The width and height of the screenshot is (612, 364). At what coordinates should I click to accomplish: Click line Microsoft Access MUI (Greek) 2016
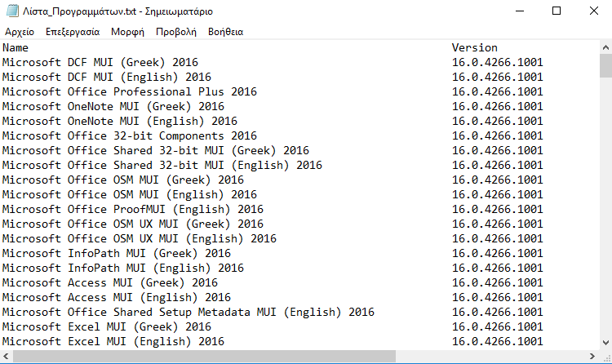(x=110, y=282)
